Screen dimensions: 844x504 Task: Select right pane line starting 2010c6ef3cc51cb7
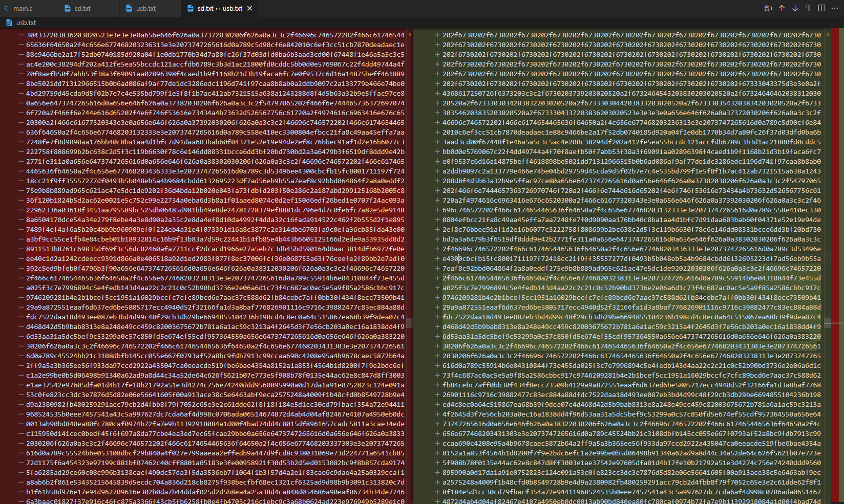(631, 132)
